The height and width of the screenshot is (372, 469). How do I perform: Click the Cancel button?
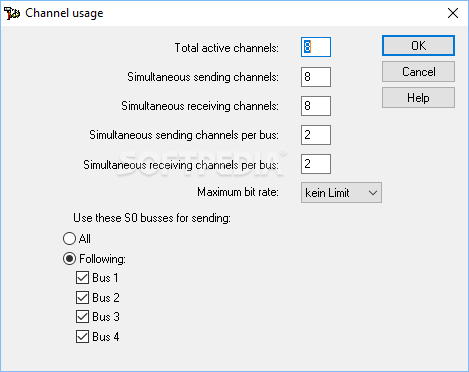click(x=418, y=72)
